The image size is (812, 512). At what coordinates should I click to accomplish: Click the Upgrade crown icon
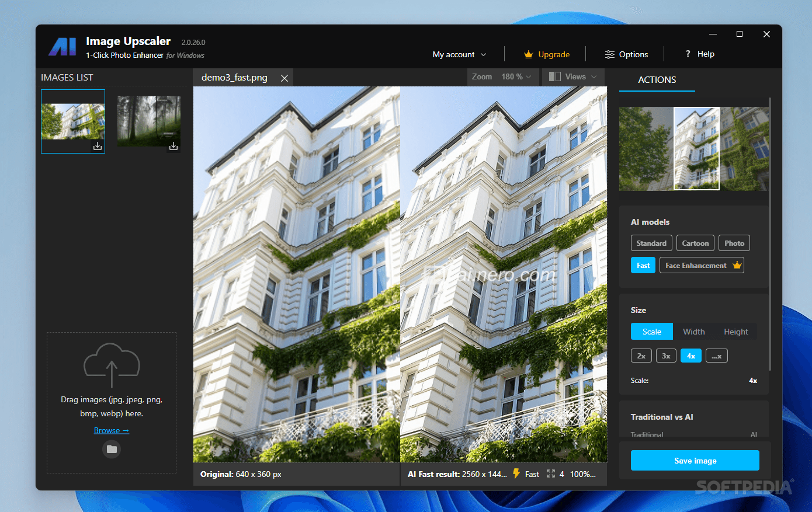pyautogui.click(x=529, y=54)
